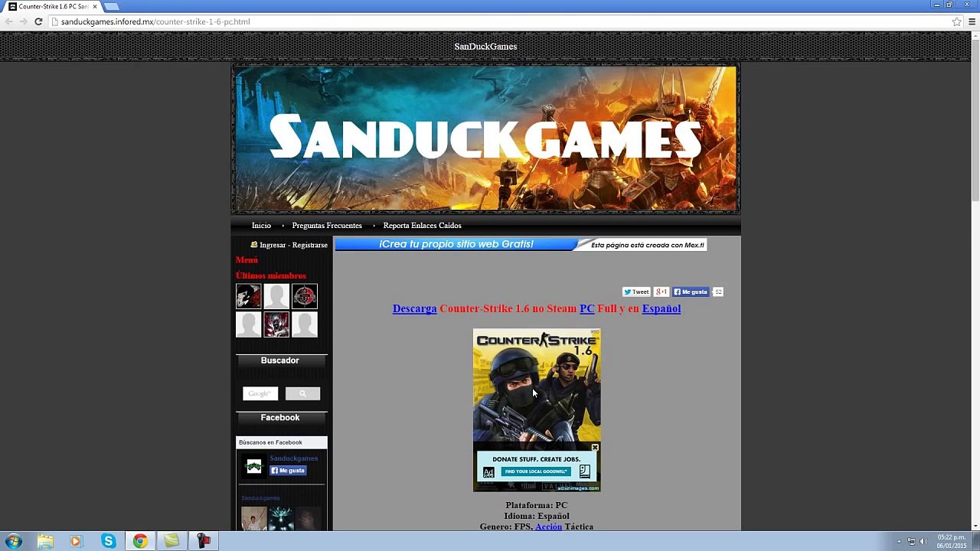
Task: Click the ¡Crea tu propio sitio web Gratis! banner
Action: point(456,244)
